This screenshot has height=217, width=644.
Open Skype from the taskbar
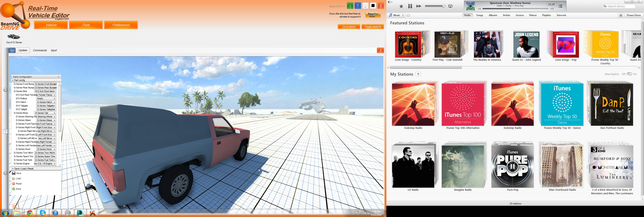point(43,213)
